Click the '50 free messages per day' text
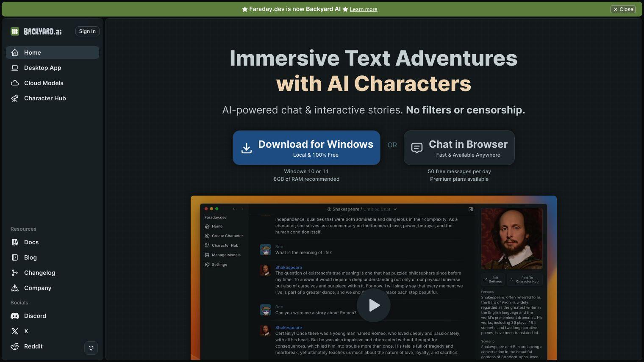The image size is (644, 362). [x=459, y=171]
